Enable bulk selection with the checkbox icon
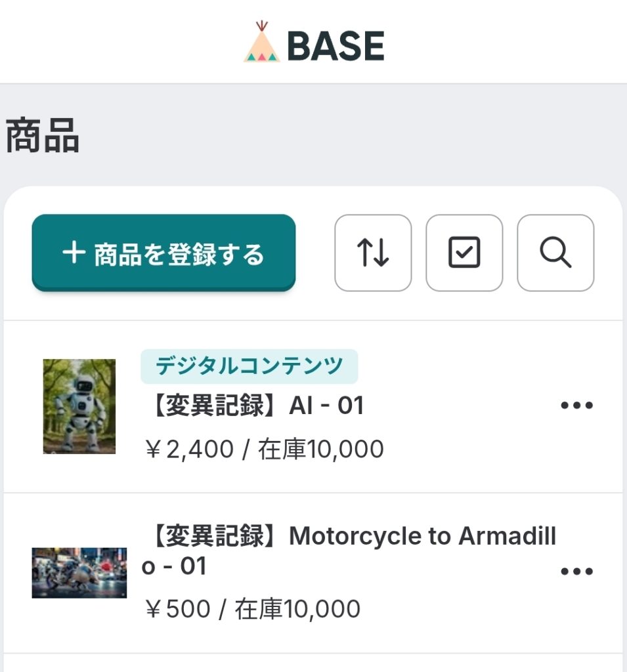The image size is (627, 672). (x=464, y=253)
